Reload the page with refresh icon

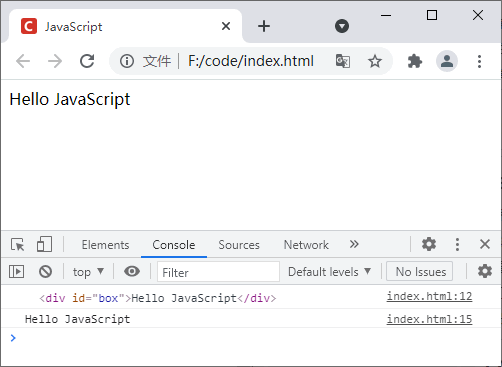pyautogui.click(x=87, y=61)
